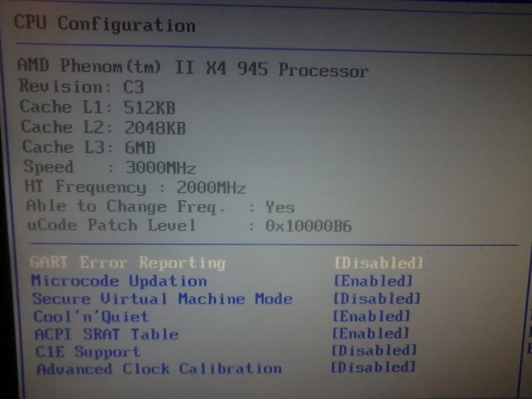The height and width of the screenshot is (399, 532).
Task: Click the CPU Configuration title
Action: coord(105,24)
